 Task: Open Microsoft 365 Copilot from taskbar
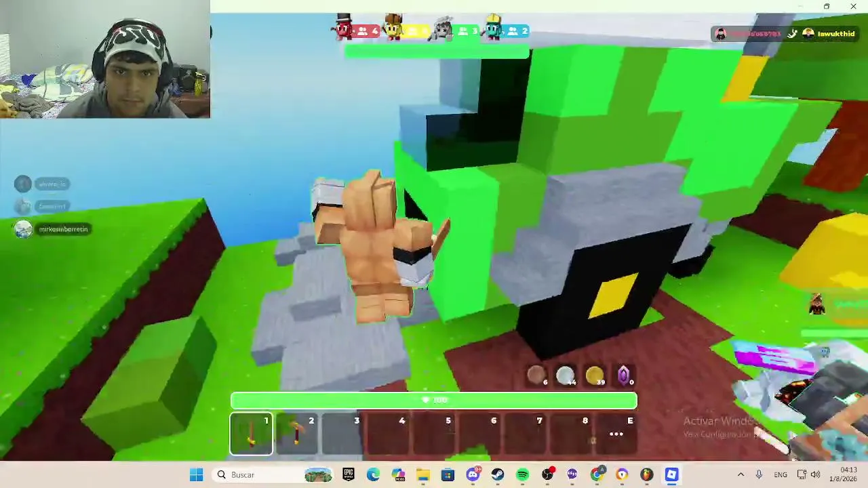(398, 475)
